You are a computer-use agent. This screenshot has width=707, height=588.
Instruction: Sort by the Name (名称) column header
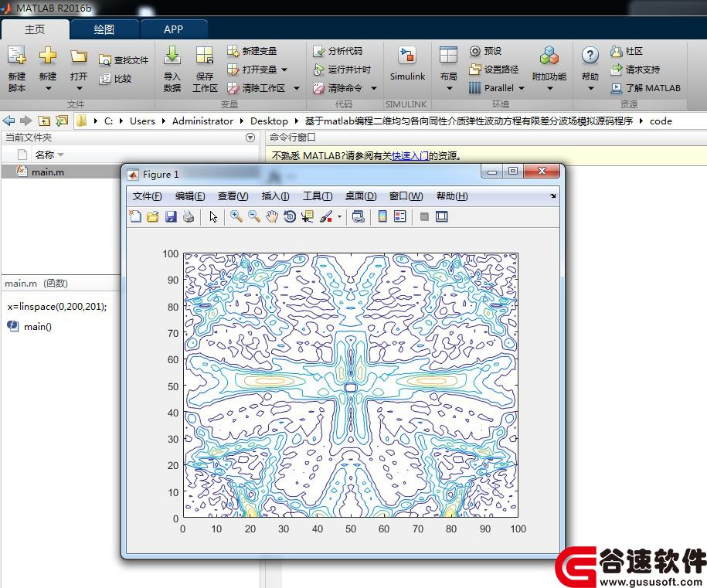pos(45,155)
